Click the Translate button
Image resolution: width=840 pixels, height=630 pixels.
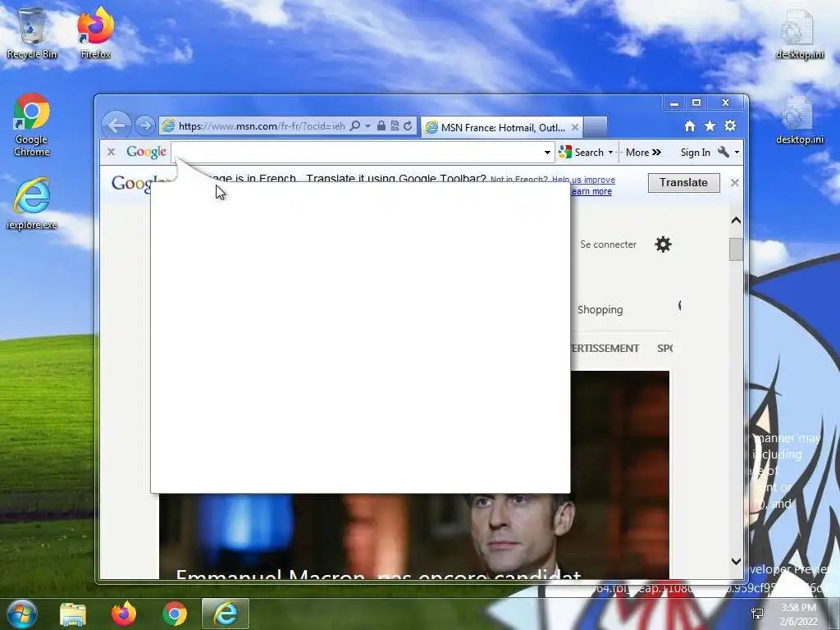[683, 183]
